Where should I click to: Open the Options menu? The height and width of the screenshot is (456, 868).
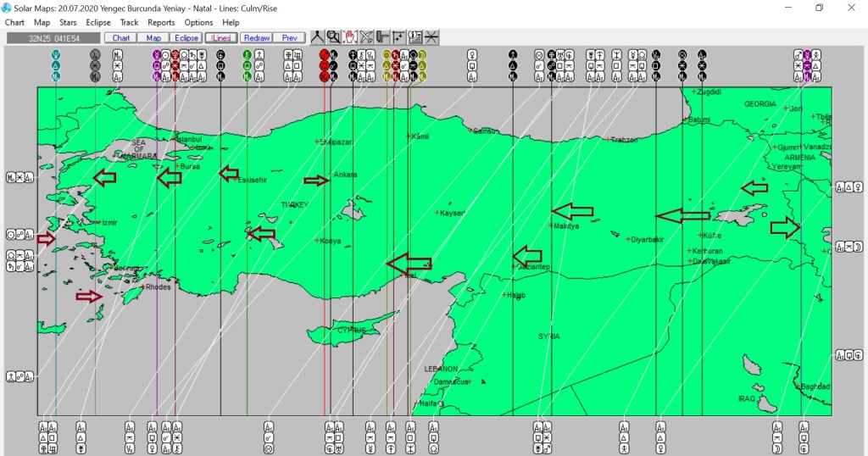click(x=198, y=23)
